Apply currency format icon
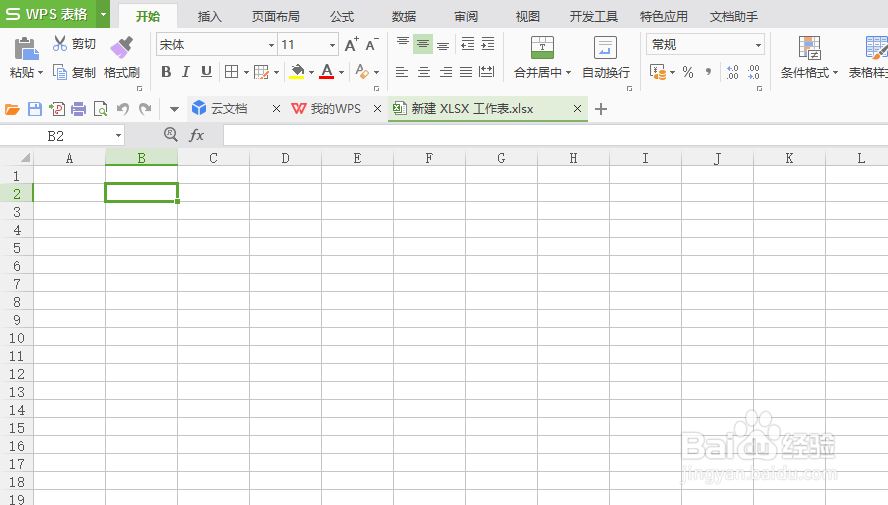 [658, 72]
